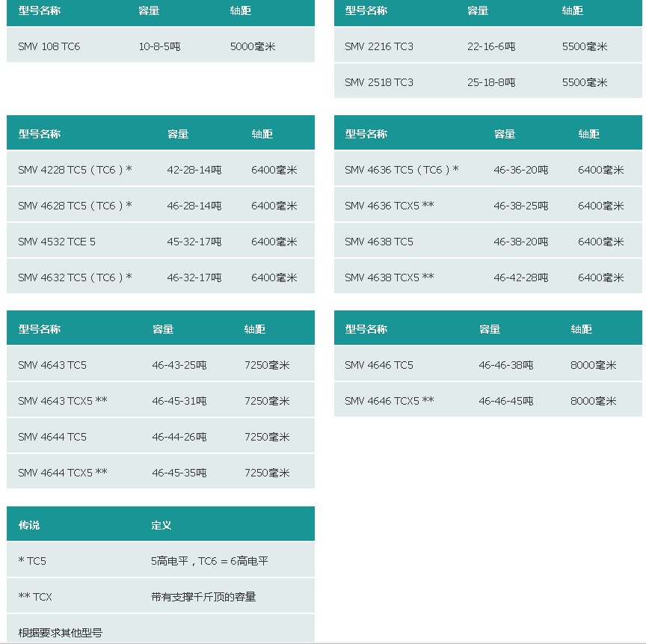Select the SMV 4532 TCE 5 row label

tap(57, 242)
